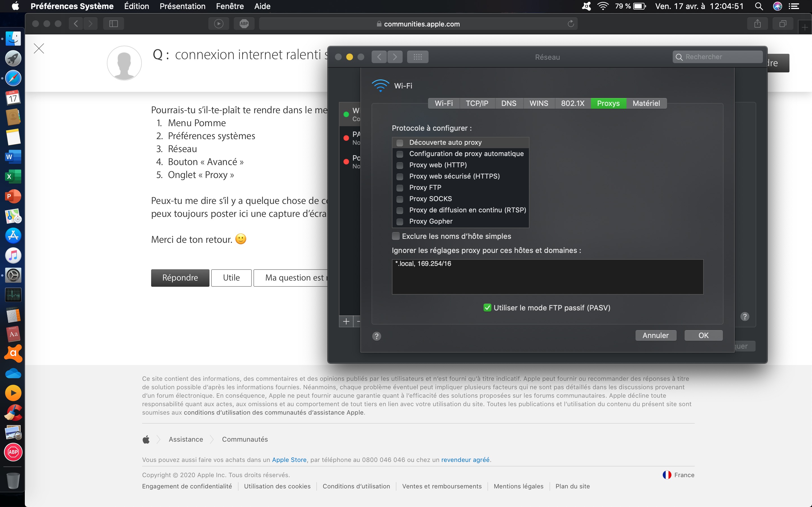
Task: Uncheck Utiliser le mode FTP passif (PASV)
Action: click(x=487, y=308)
